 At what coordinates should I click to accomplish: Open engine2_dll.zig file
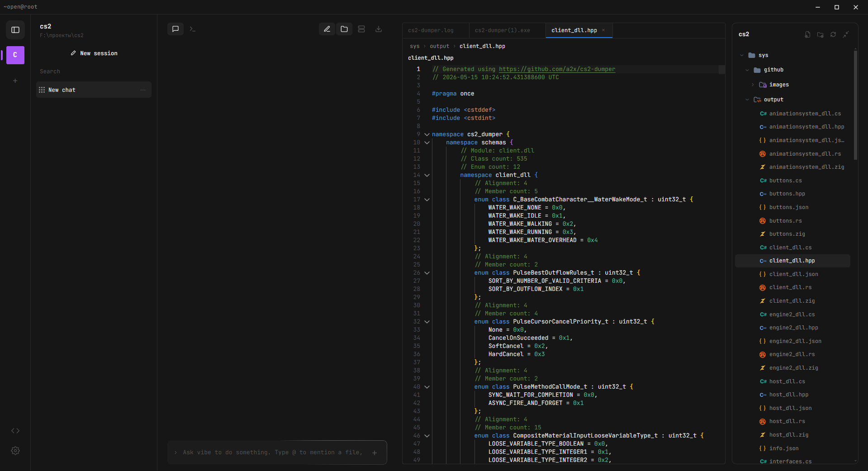(x=793, y=368)
